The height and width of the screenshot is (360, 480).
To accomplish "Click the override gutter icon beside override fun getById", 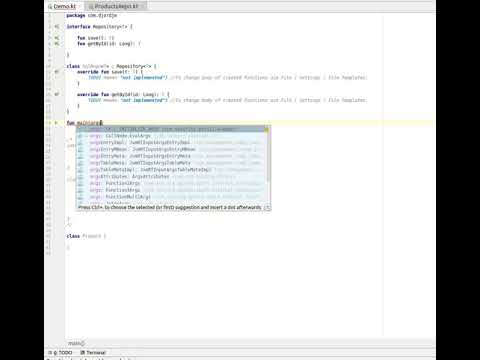I will pos(57,95).
